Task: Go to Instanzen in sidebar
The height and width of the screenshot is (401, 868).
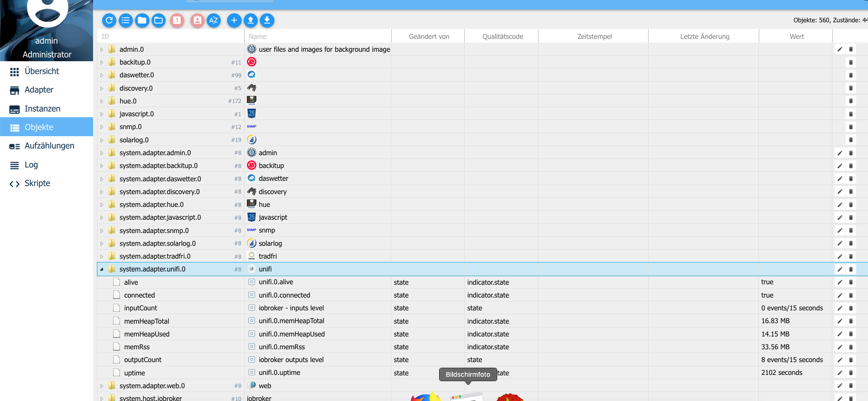Action: (47, 109)
